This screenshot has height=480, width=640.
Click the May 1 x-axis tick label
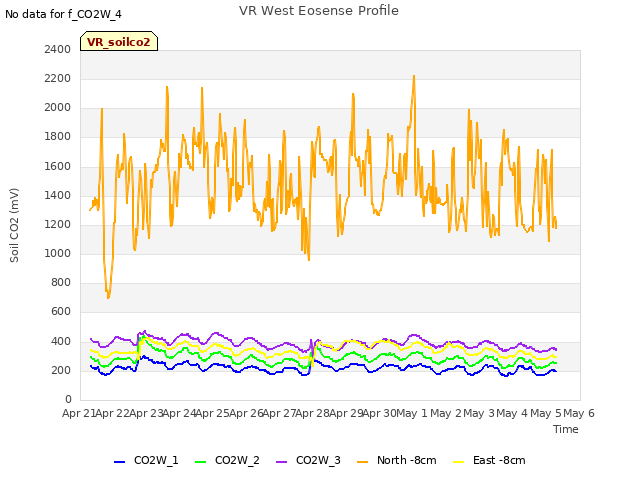412,413
